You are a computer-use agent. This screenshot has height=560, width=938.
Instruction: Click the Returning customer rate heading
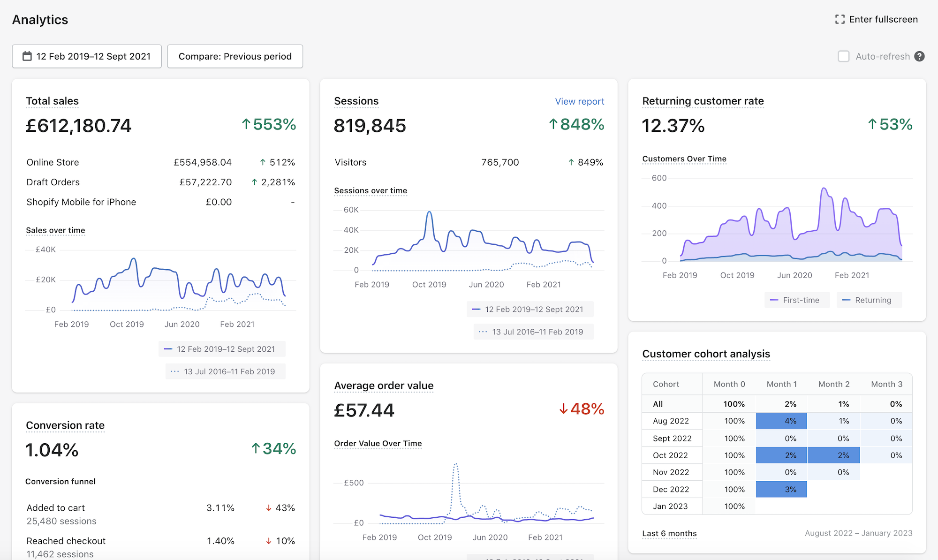coord(703,101)
